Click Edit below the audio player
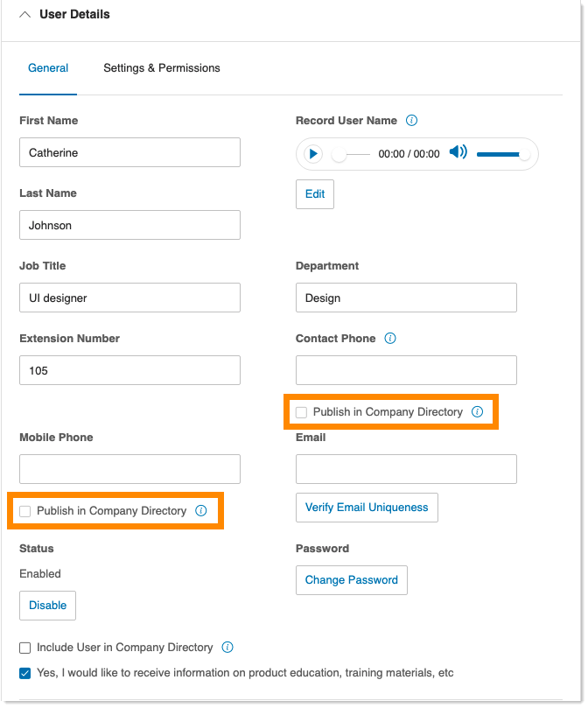Image resolution: width=588 pixels, height=708 pixels. tap(314, 193)
